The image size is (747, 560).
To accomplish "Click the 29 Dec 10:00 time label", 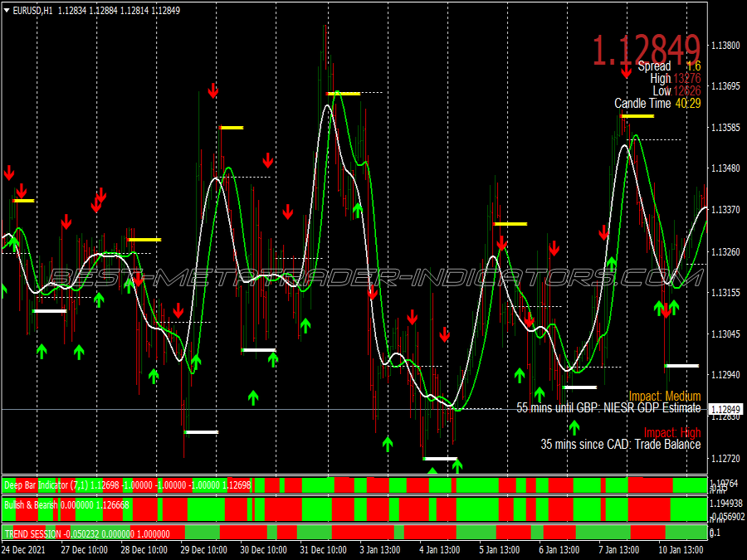I will click(203, 549).
